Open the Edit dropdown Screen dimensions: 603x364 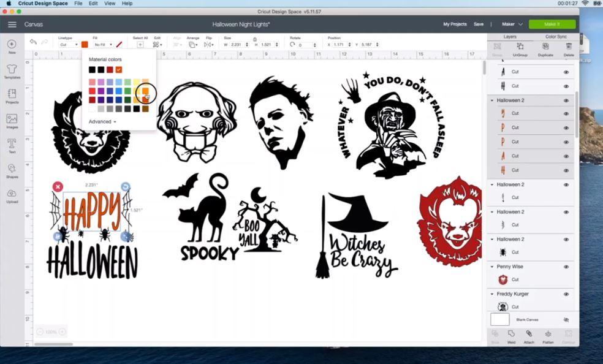[x=157, y=45]
